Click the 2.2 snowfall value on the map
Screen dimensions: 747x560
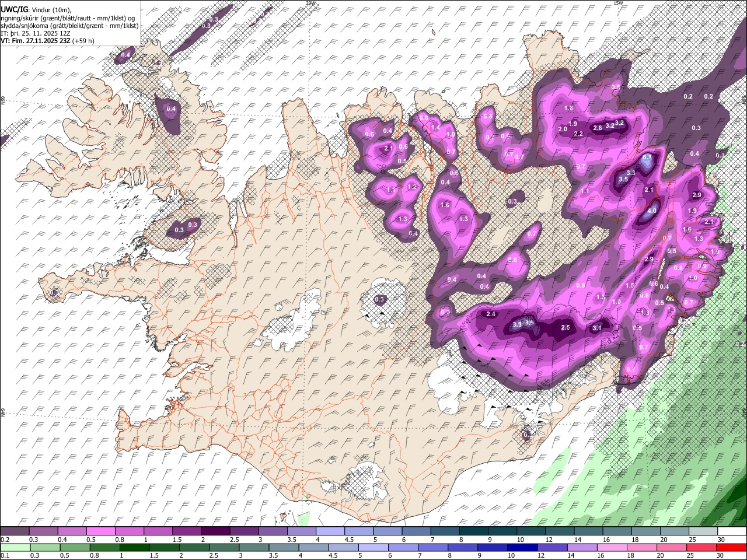click(578, 134)
